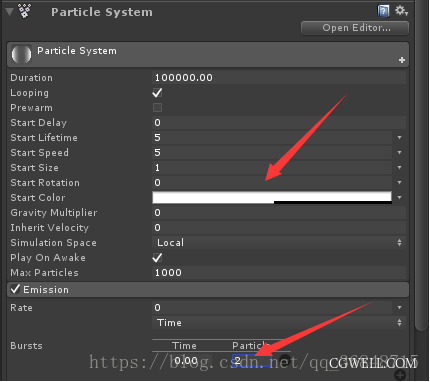Click the Start Speed value field
The width and height of the screenshot is (430, 382).
tap(272, 153)
